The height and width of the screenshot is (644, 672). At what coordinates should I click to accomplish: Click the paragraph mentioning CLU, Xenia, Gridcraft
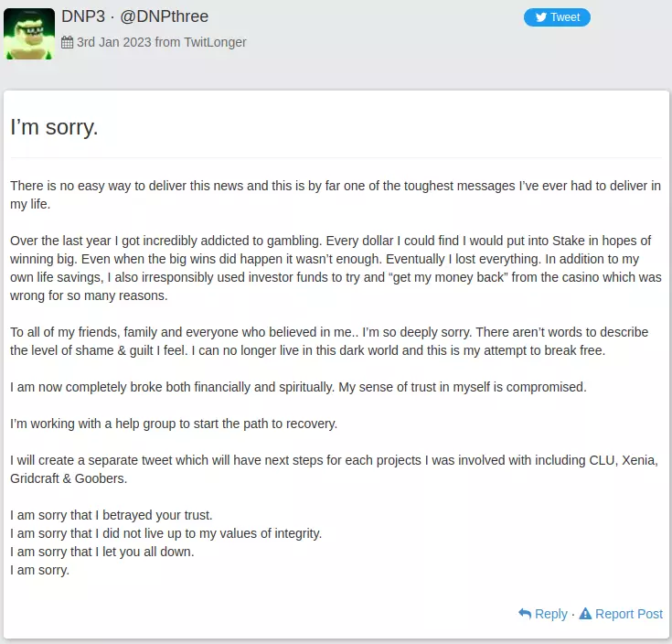(335, 469)
